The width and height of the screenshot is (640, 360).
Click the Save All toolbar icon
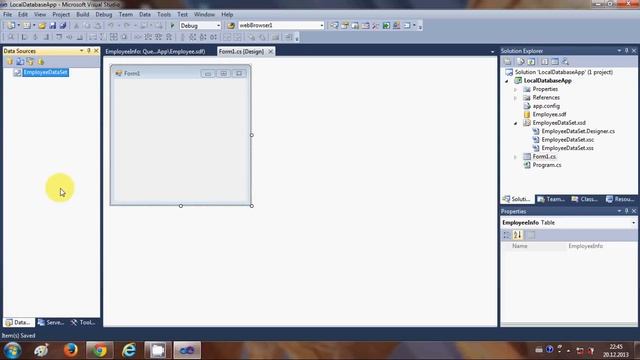[63, 26]
